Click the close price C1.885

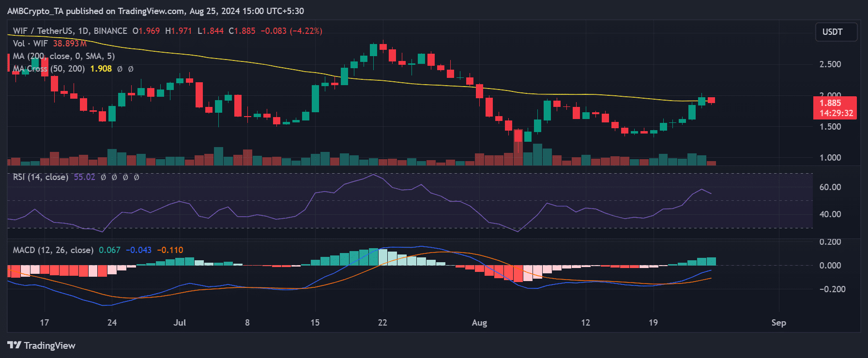click(242, 31)
